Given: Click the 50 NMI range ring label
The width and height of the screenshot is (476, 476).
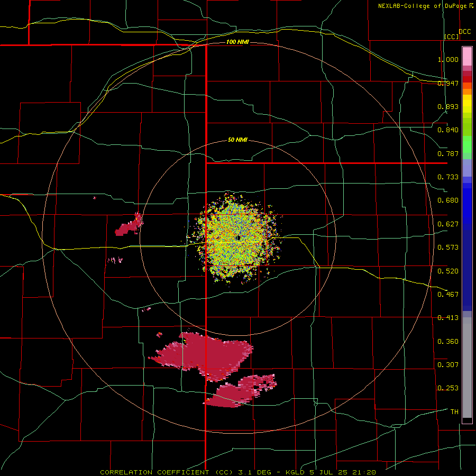Looking at the screenshot, I should pos(237,140).
